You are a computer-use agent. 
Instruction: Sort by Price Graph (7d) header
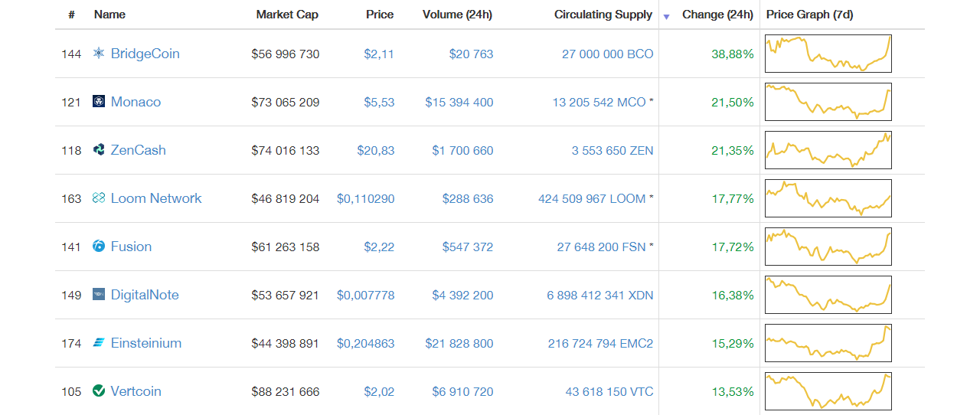pos(810,15)
